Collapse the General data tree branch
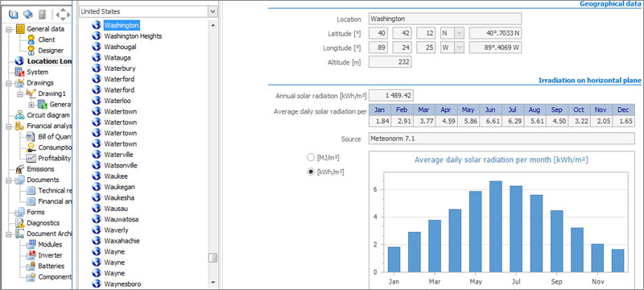The width and height of the screenshot is (644, 290). 10,29
